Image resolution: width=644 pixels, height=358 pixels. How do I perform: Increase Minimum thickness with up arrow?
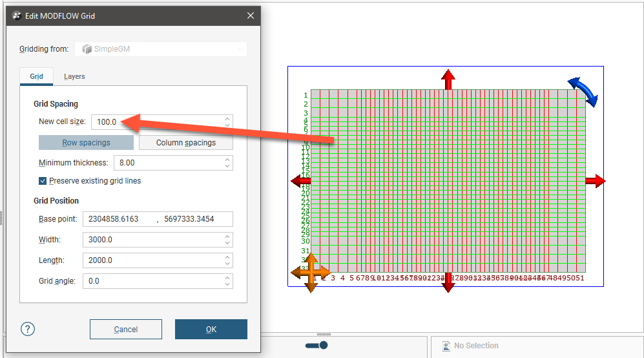[227, 160]
